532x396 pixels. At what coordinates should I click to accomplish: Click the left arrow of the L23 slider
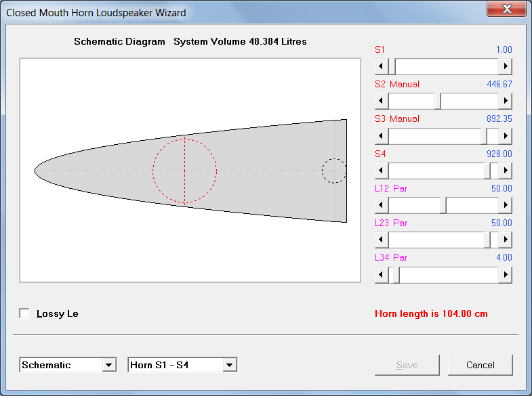coord(382,240)
